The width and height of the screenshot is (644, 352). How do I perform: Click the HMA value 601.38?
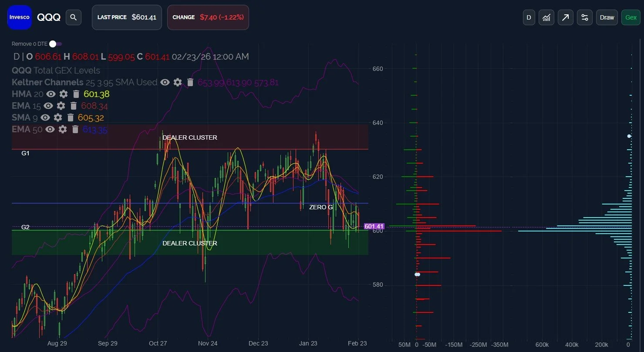coord(97,94)
